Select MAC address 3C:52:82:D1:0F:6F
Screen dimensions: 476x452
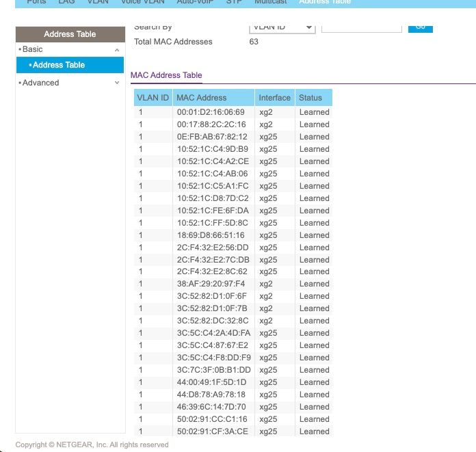pyautogui.click(x=212, y=296)
